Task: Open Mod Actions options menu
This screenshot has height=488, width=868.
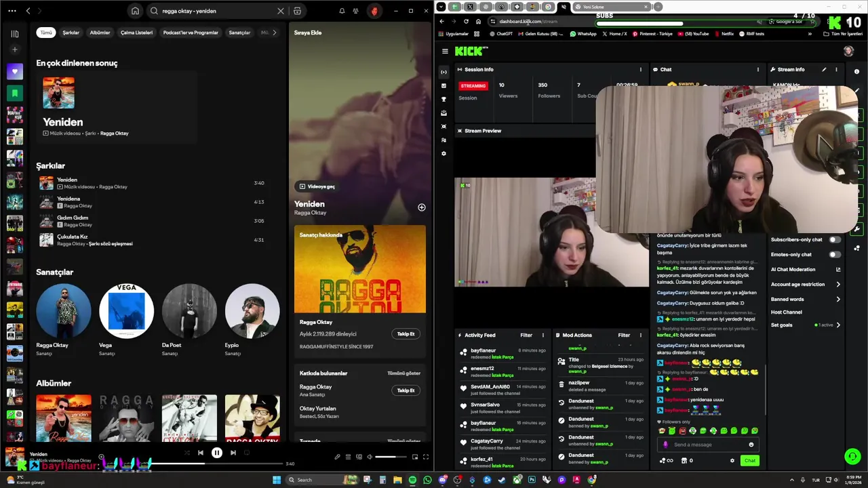Action: tap(640, 335)
